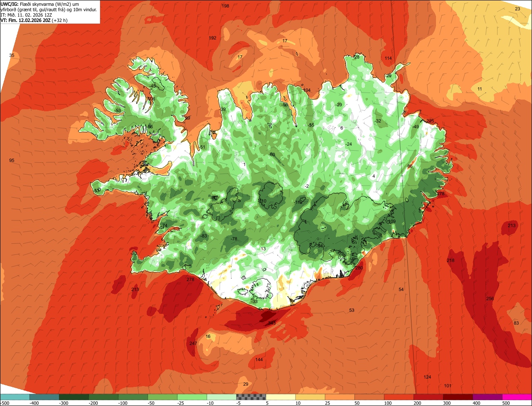This screenshot has height=406, width=532.
Task: Select the magenta above-500 legend swatch
Action: (517, 397)
